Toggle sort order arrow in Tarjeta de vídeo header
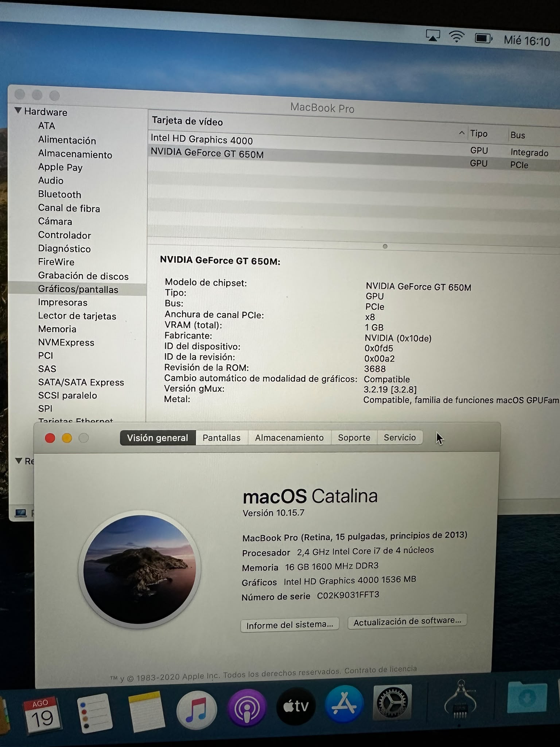The image size is (560, 747). (462, 133)
